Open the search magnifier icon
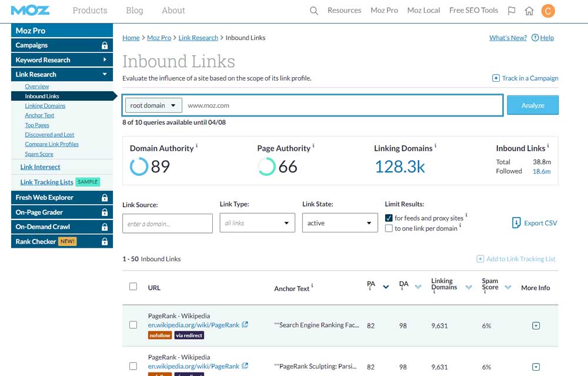588x376 pixels. click(x=314, y=11)
